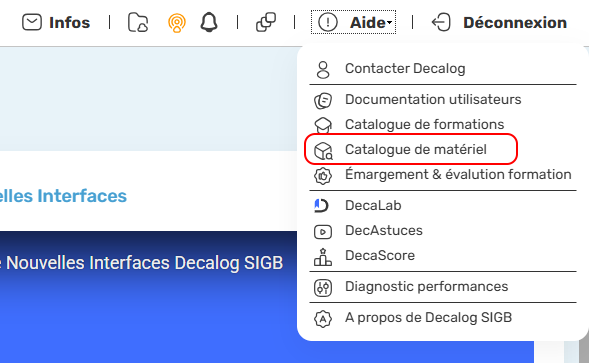Click the podium icon beside DecaScore
Image resolution: width=589 pixels, height=363 pixels.
click(323, 257)
